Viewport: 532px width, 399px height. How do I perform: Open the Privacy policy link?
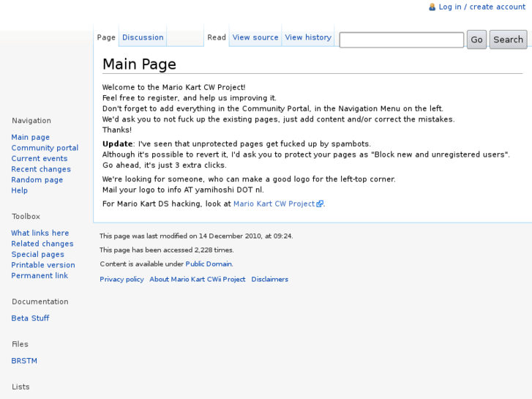[x=121, y=279]
